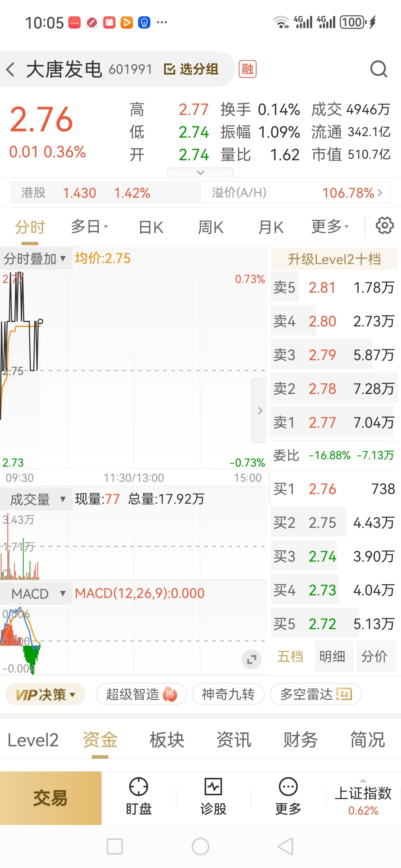
Task: Select the 分时 chart tab
Action: [30, 227]
